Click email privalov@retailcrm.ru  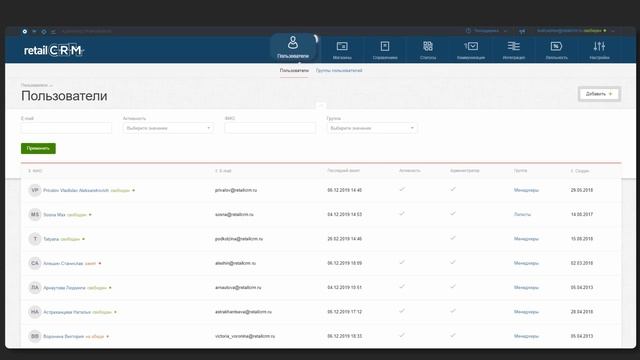pos(236,190)
